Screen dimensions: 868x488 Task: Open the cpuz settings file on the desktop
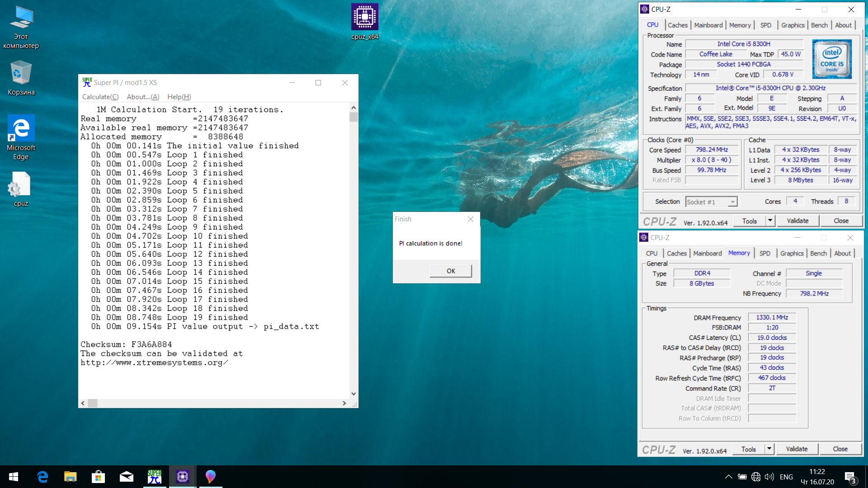pos(21,189)
